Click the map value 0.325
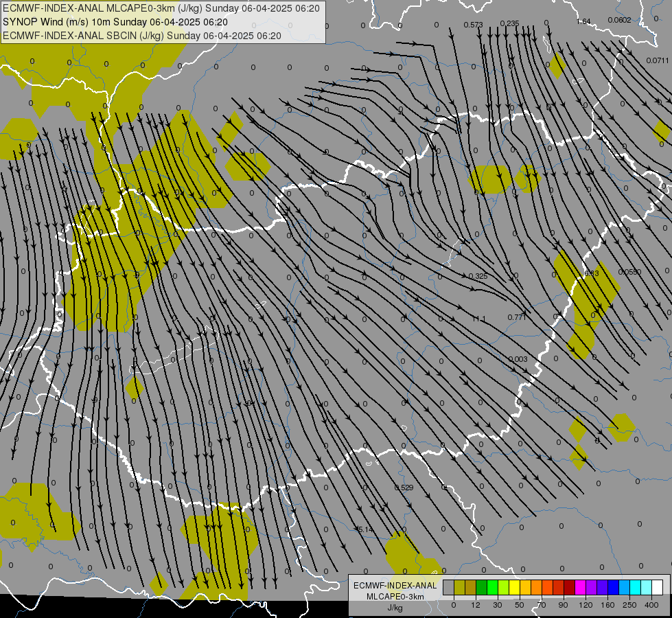672x618 pixels. 478,276
